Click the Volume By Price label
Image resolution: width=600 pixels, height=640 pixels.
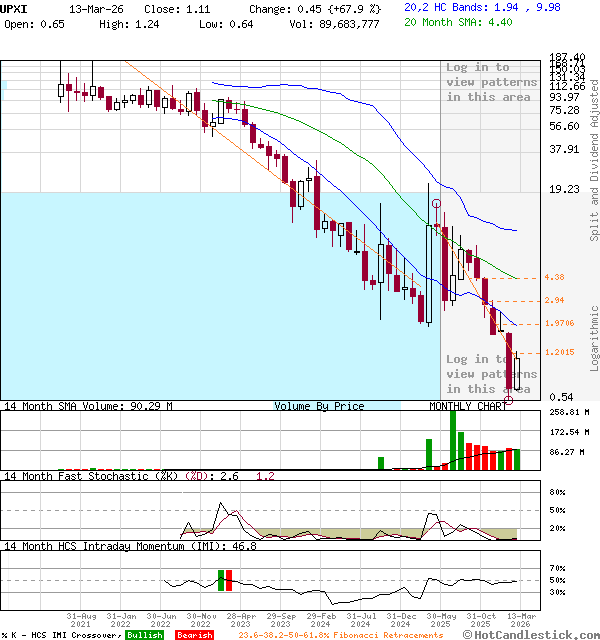coord(319,406)
